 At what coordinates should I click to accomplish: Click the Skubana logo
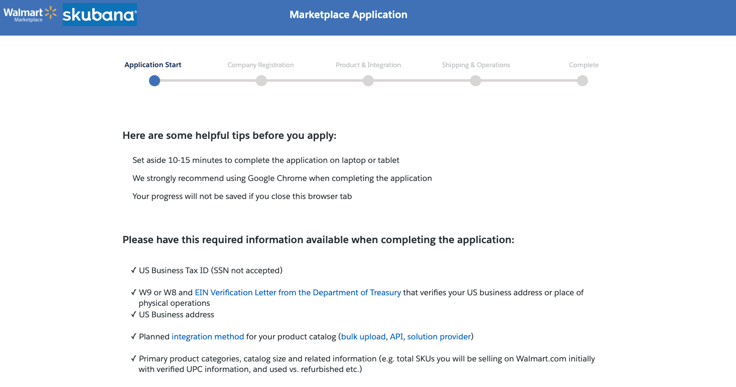(100, 15)
